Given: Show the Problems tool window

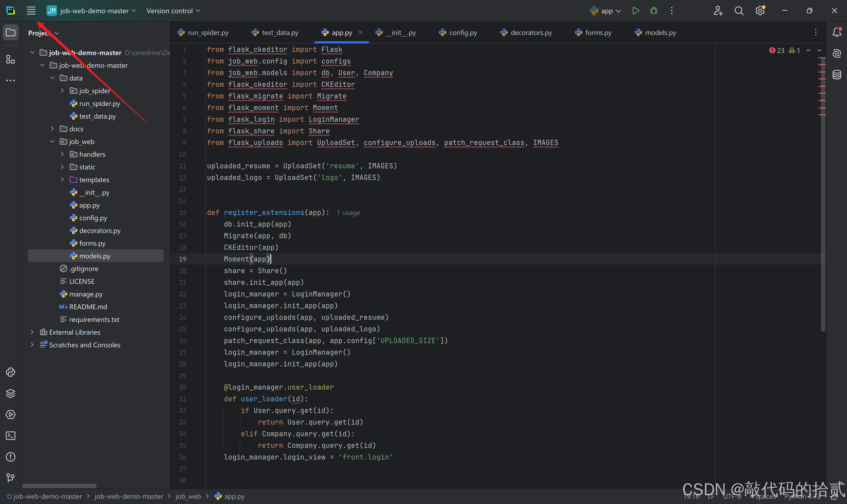Looking at the screenshot, I should point(11,457).
